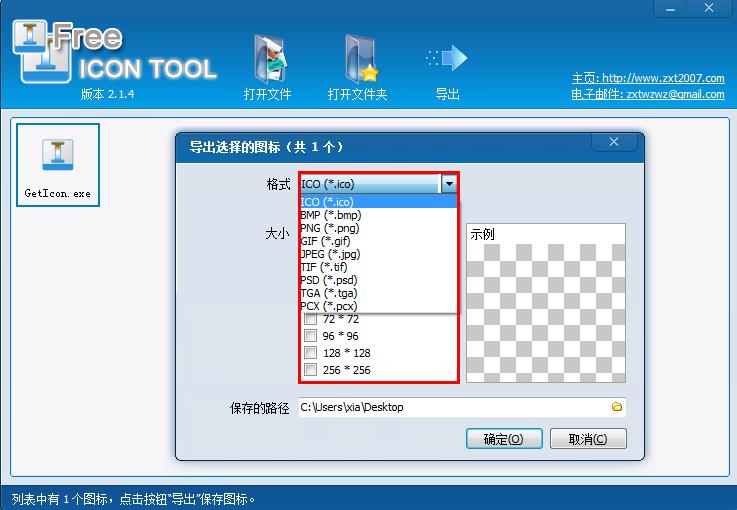Click the folder browse icon in path field

click(x=617, y=407)
